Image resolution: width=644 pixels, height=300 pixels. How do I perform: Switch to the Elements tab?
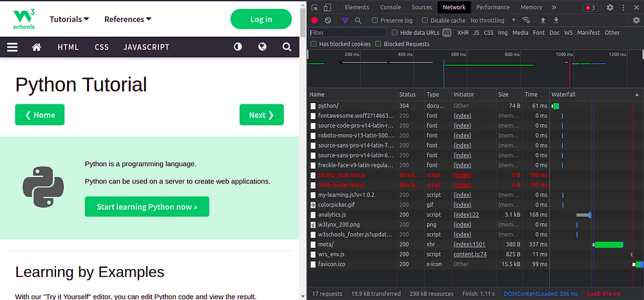357,7
